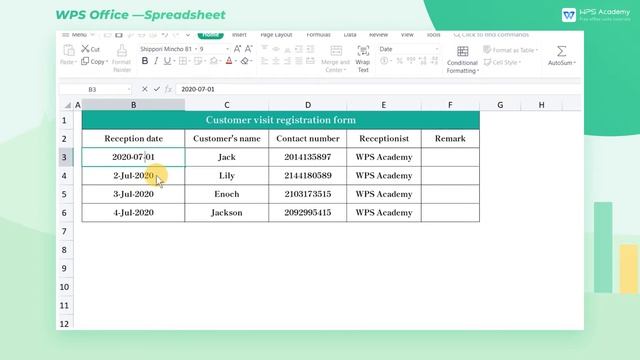Expand the Cell Style dropdown

(x=520, y=62)
